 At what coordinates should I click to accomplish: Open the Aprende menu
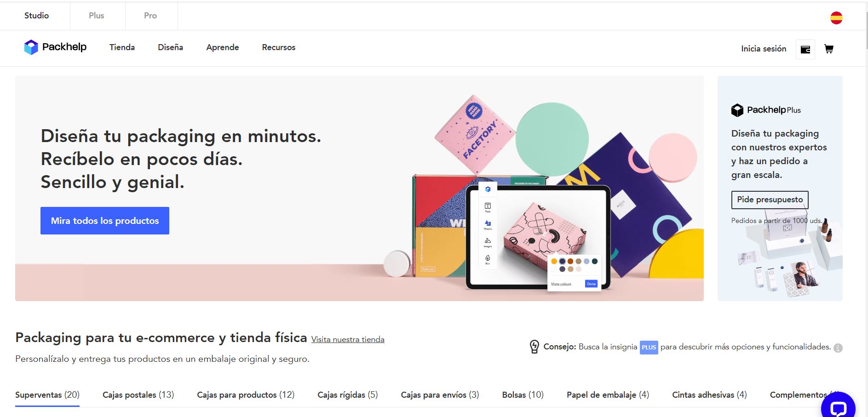(223, 47)
